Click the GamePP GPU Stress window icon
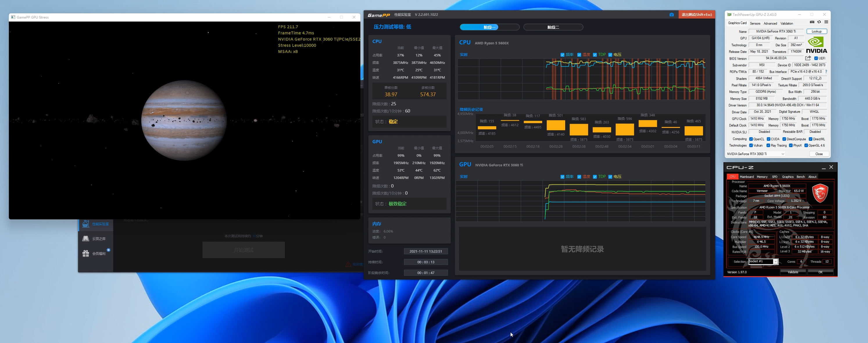 (x=13, y=17)
